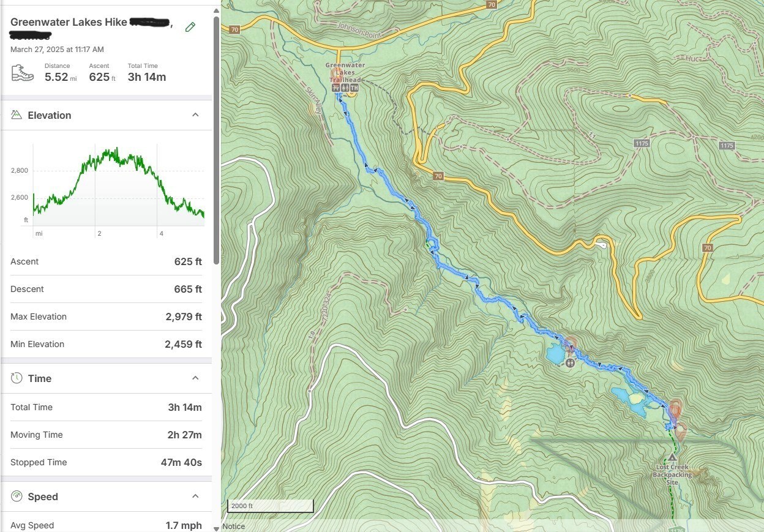Click the hiking boot activity icon

23,73
